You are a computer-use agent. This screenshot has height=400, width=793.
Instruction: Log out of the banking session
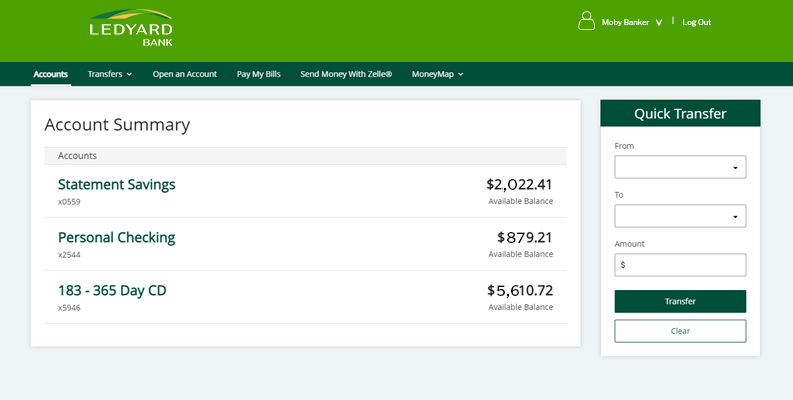696,22
